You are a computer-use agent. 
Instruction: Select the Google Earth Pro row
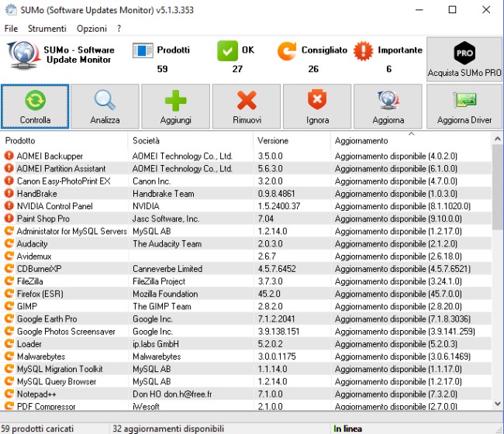tap(247, 319)
